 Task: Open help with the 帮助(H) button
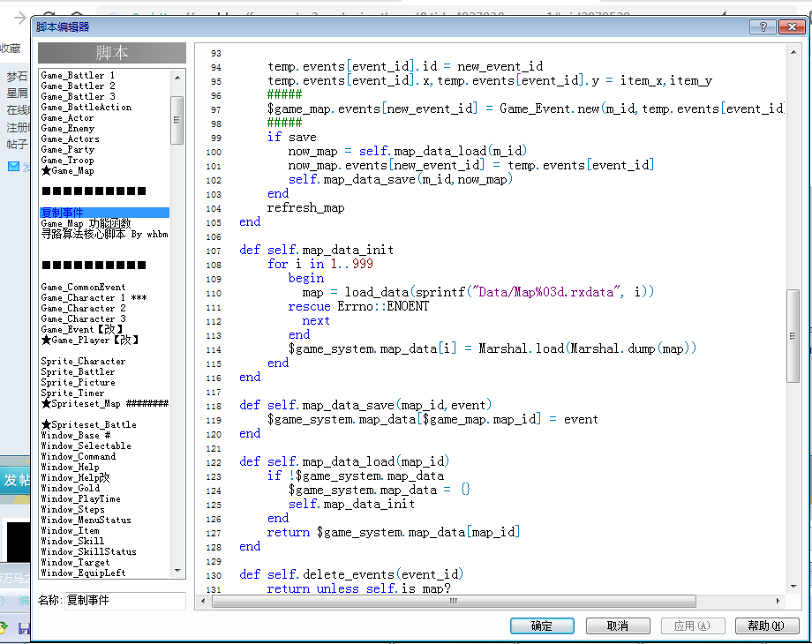click(x=766, y=625)
